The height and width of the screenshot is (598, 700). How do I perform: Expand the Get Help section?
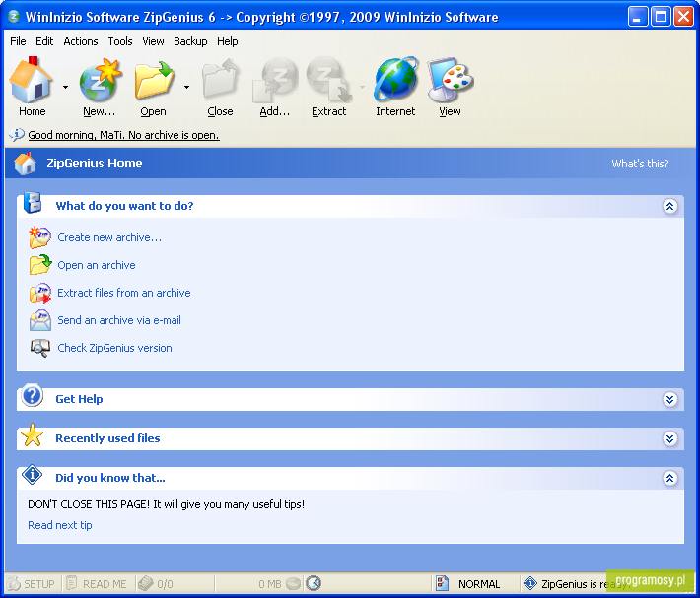point(669,399)
